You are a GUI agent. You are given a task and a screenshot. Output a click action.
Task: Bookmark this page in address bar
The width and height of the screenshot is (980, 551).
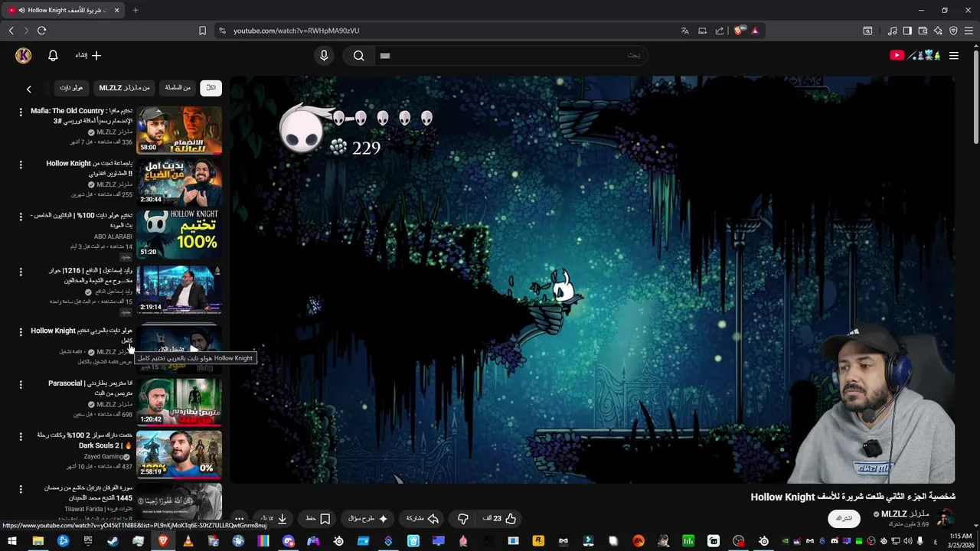pyautogui.click(x=202, y=31)
